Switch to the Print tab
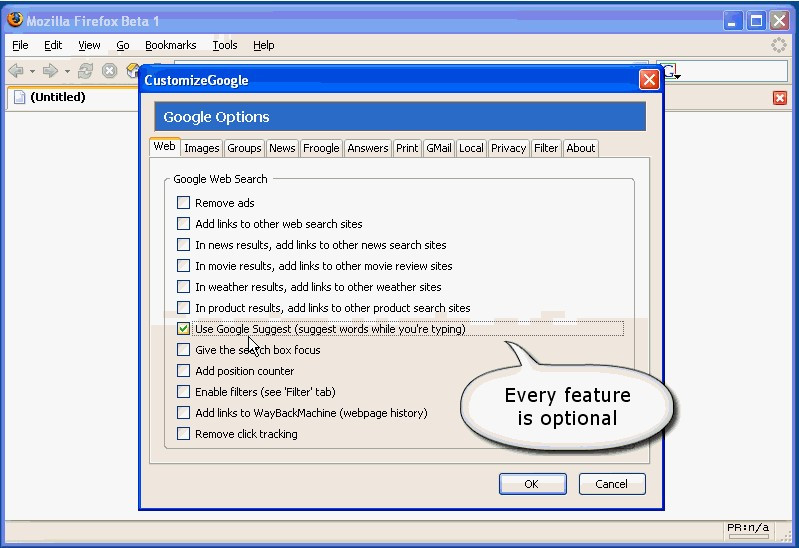 [x=407, y=148]
